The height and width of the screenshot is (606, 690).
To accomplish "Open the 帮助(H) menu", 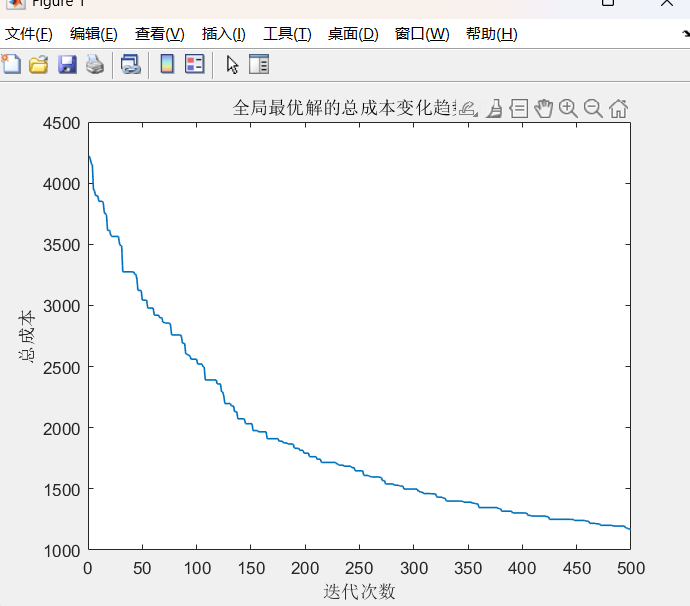I will click(x=492, y=34).
